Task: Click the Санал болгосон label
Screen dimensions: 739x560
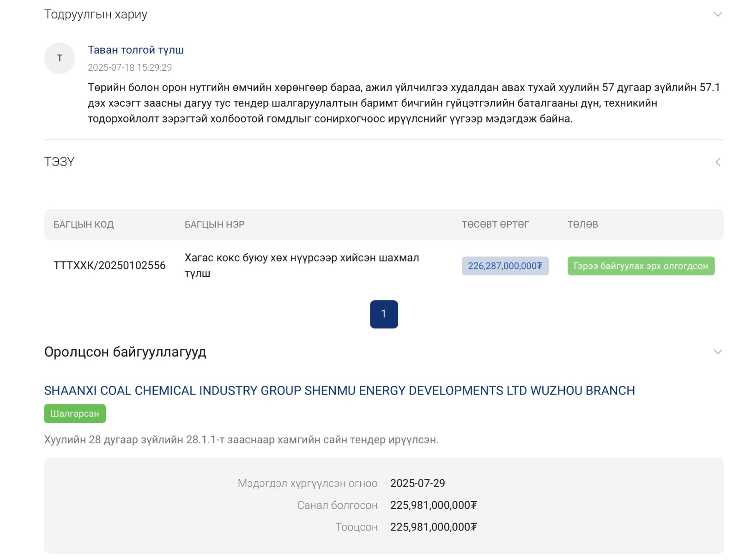Action: click(x=337, y=505)
